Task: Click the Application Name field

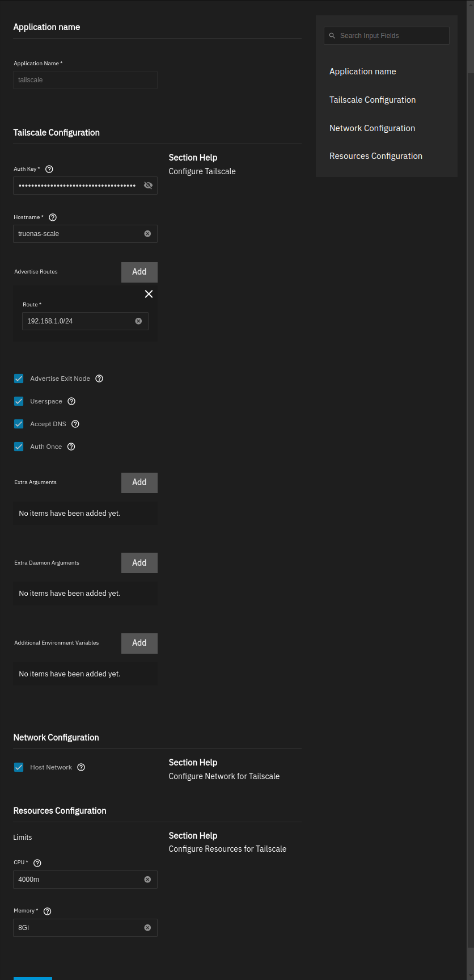Action: click(85, 80)
